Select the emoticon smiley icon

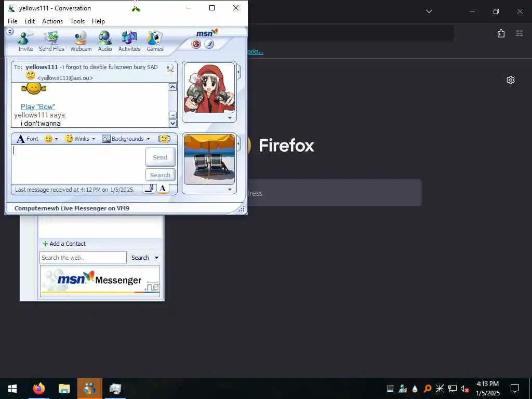tap(48, 139)
